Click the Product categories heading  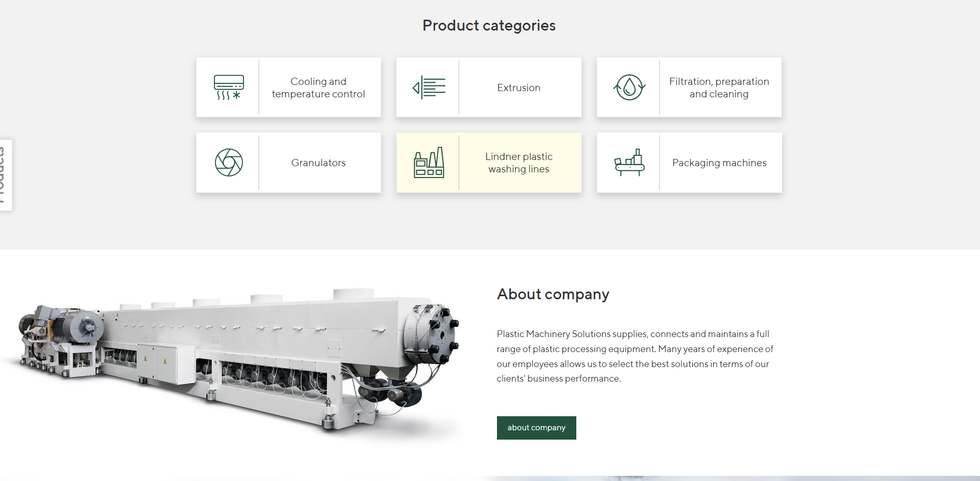[x=489, y=25]
